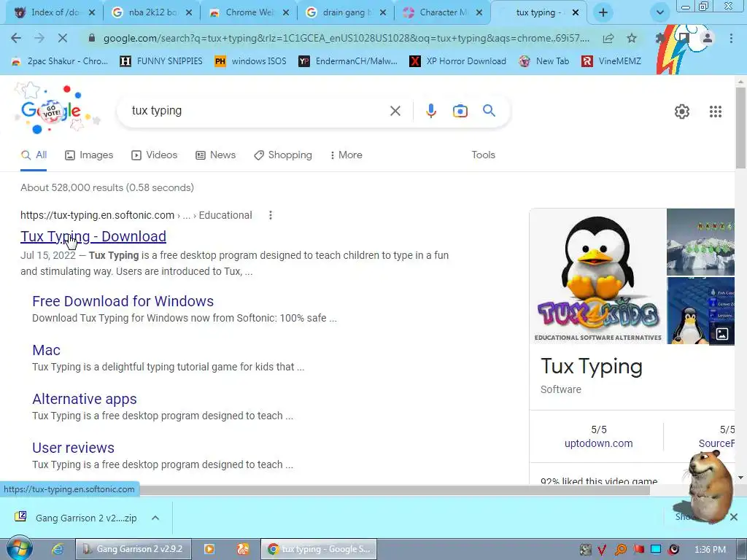
Task: Open the Chrome three-dot menu
Action: click(731, 38)
